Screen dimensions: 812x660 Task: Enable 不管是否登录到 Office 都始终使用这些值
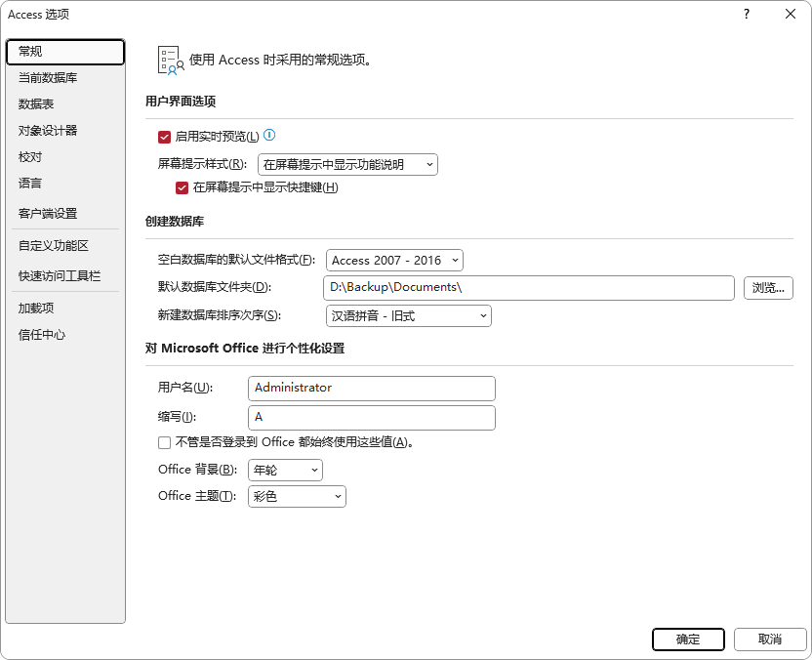tap(164, 442)
